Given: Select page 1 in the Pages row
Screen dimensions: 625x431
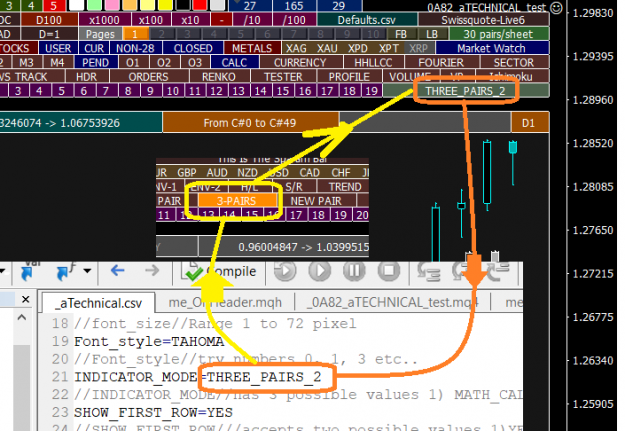Looking at the screenshot, I should [135, 34].
